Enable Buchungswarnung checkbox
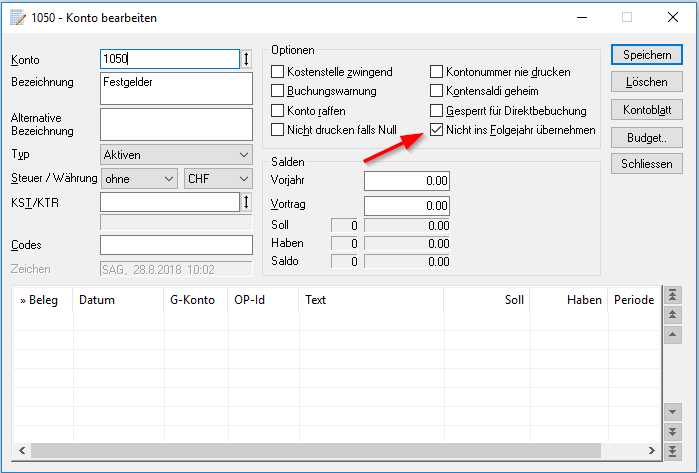Screen dimensions: 699x473 coord(277,90)
